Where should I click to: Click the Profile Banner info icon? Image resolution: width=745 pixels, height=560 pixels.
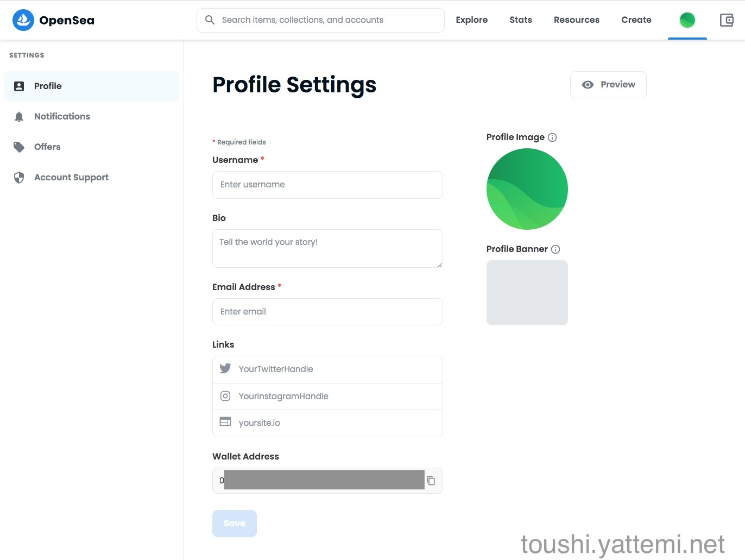click(x=555, y=249)
